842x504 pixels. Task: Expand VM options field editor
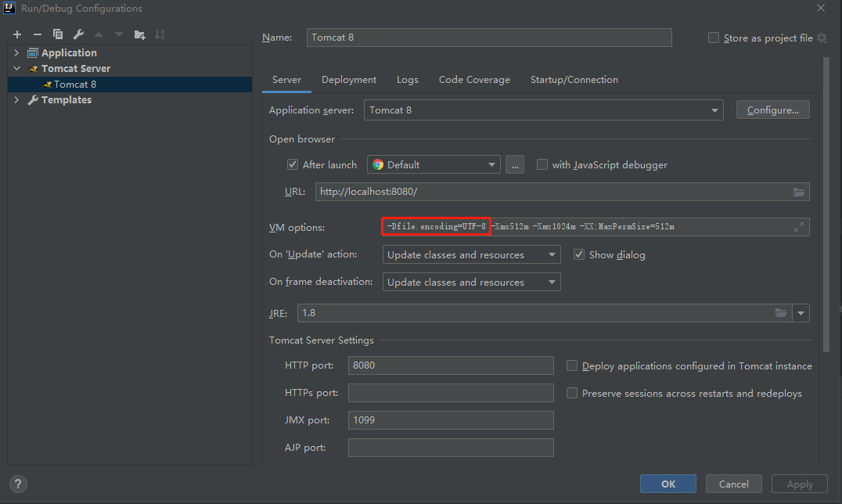[x=799, y=227]
